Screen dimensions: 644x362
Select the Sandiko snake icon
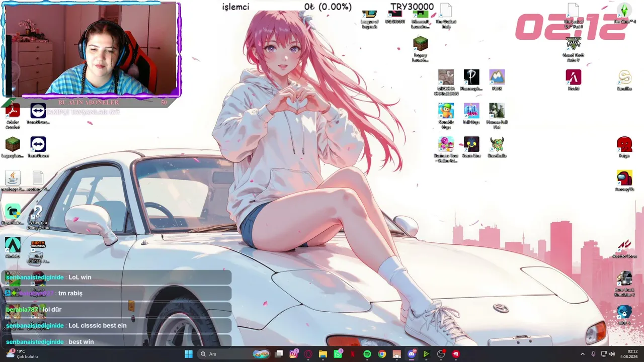click(624, 80)
